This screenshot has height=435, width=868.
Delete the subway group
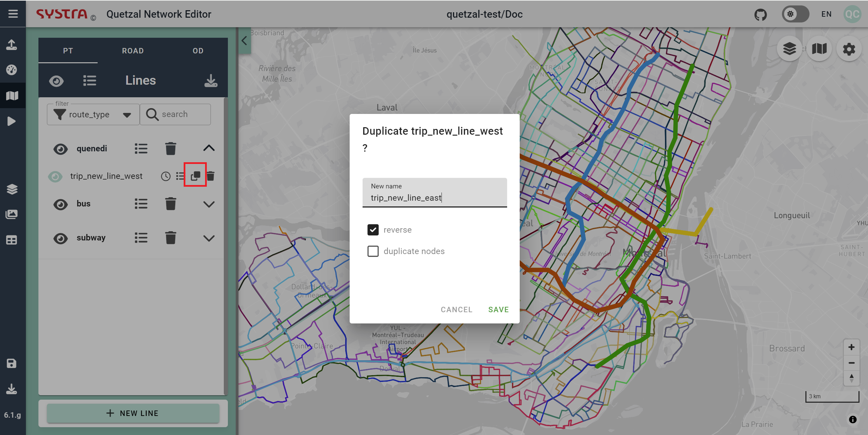coord(171,238)
